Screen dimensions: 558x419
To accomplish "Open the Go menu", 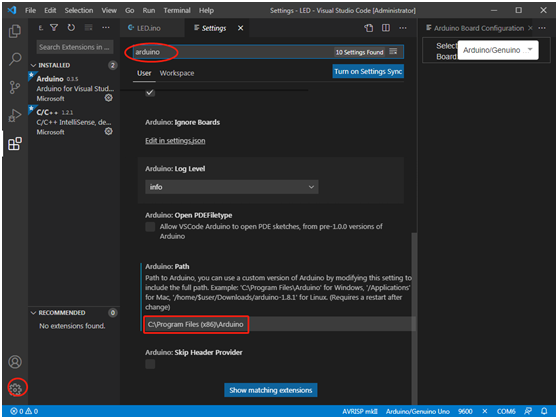I will point(130,10).
